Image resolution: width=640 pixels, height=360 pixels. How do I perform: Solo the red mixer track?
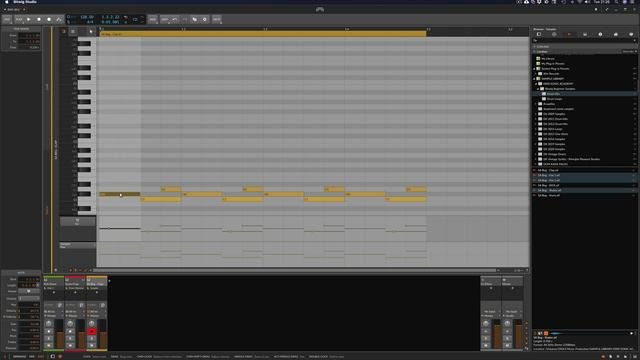tap(70, 338)
